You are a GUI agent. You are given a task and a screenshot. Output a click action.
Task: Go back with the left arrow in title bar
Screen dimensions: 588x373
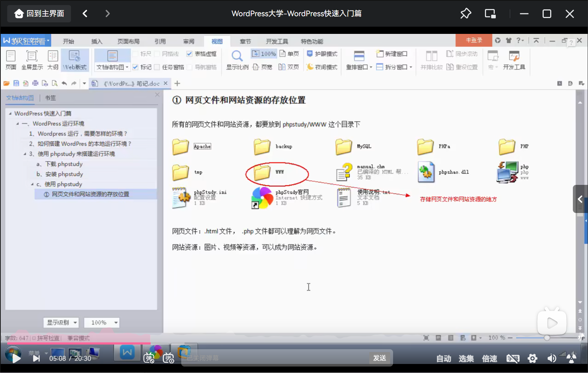tap(85, 14)
